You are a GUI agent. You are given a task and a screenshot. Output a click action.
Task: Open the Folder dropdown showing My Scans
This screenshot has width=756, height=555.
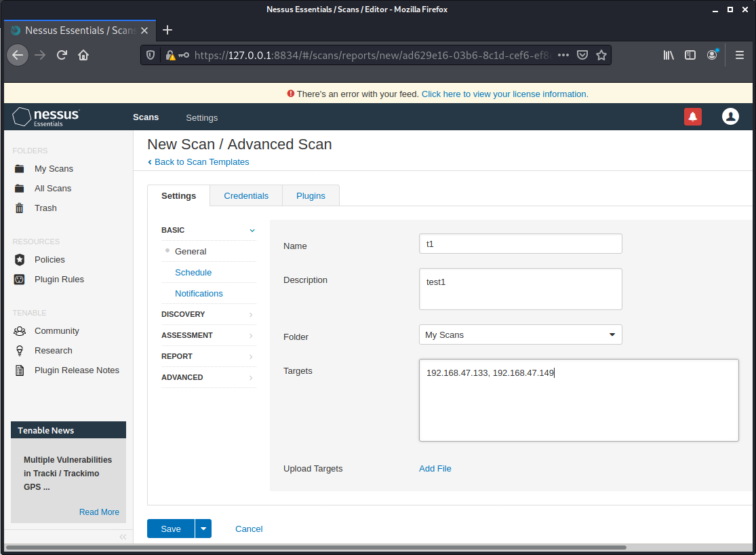[520, 334]
